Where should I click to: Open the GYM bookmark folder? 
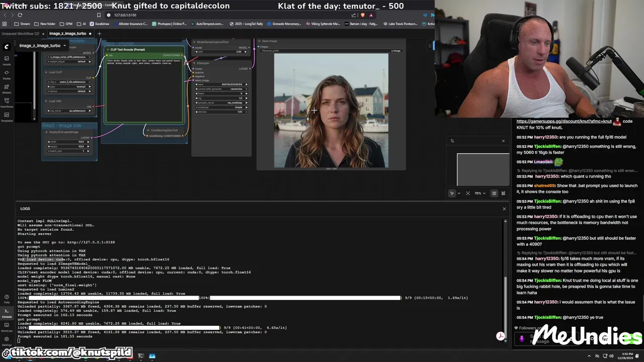click(x=66, y=24)
